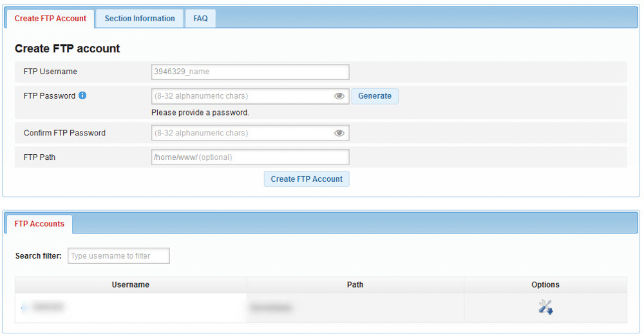Show password in Confirm FTP Password field
Image resolution: width=644 pixels, height=336 pixels.
(339, 133)
